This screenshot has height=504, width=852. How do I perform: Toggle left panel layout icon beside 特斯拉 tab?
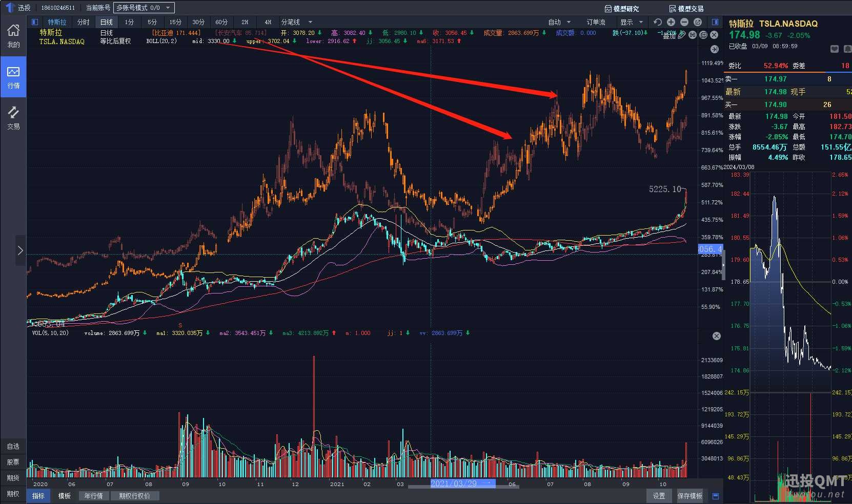coord(35,22)
